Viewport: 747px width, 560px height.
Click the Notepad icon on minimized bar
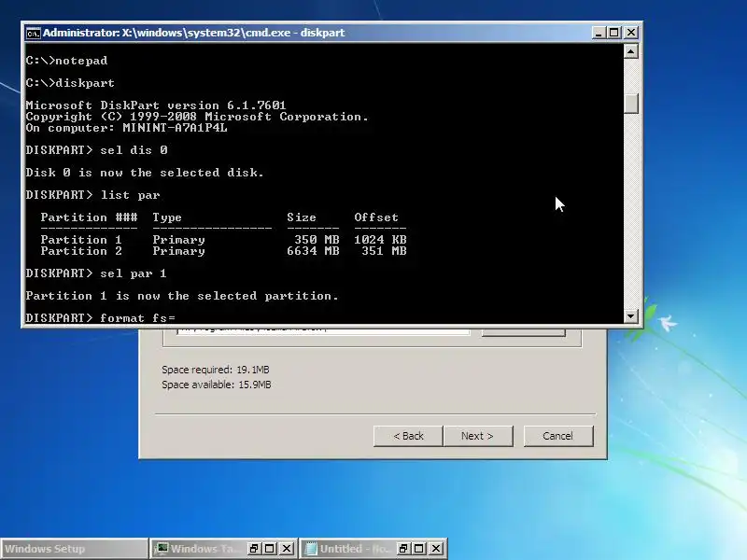(x=311, y=549)
